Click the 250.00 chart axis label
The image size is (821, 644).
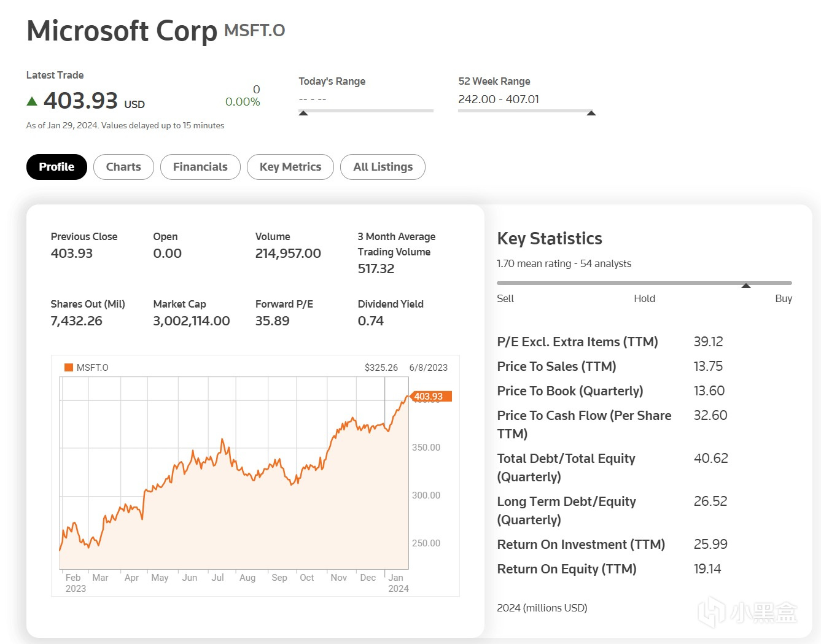click(x=426, y=543)
